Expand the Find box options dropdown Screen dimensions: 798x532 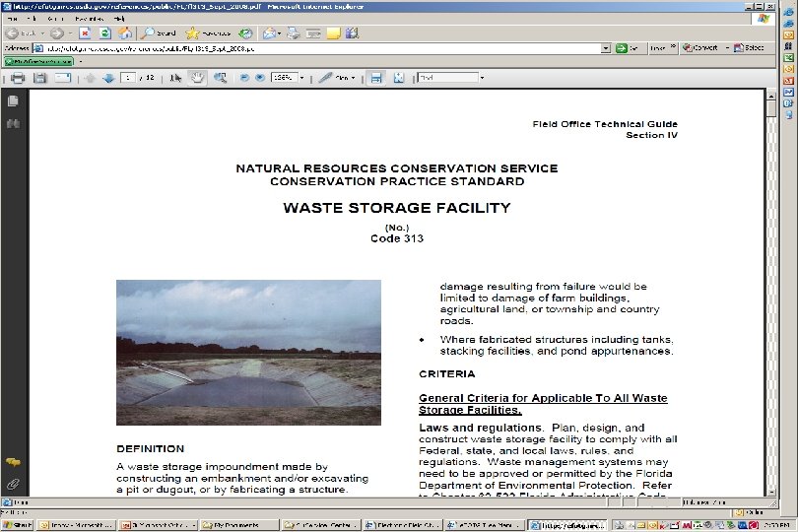[482, 78]
